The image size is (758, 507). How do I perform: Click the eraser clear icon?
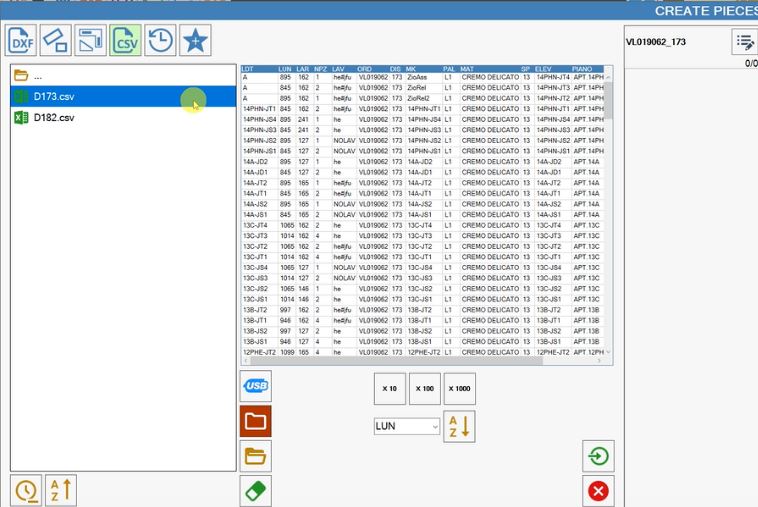[256, 491]
